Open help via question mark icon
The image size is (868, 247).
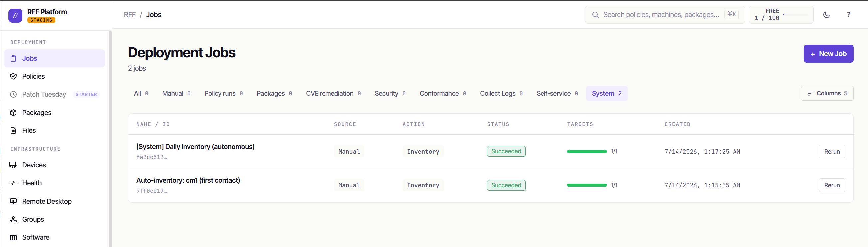848,15
